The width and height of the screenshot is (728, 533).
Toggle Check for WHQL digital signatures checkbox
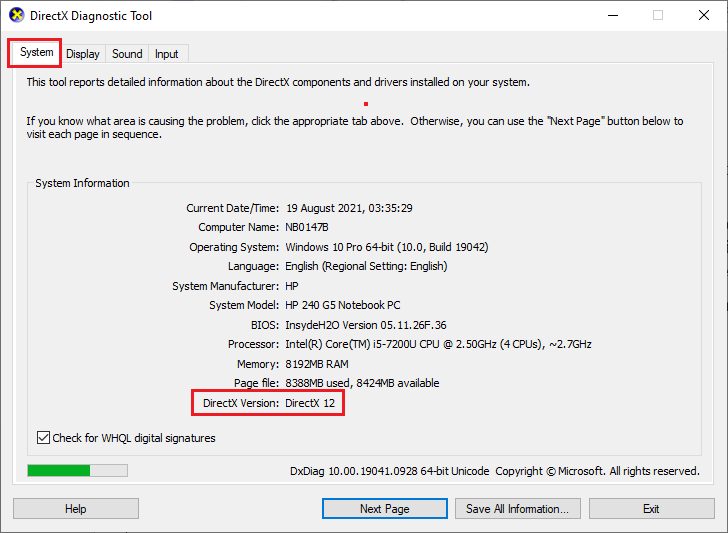tap(43, 438)
